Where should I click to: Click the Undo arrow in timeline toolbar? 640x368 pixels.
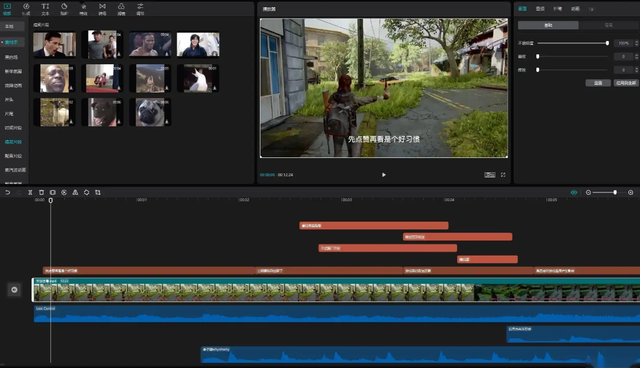coord(7,192)
